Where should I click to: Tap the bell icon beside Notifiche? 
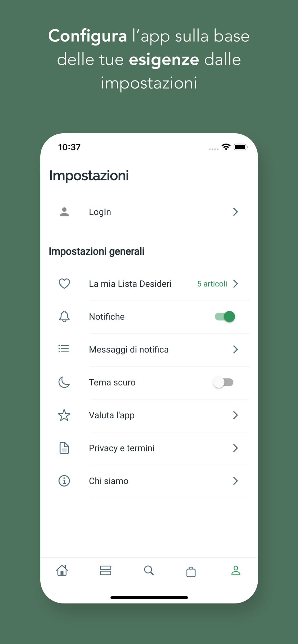click(x=64, y=317)
